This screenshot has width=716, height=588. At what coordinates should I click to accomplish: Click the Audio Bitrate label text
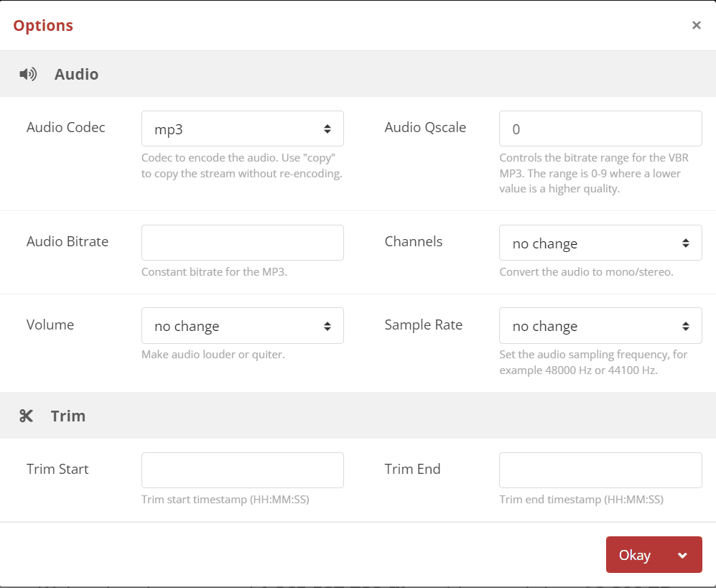(68, 241)
